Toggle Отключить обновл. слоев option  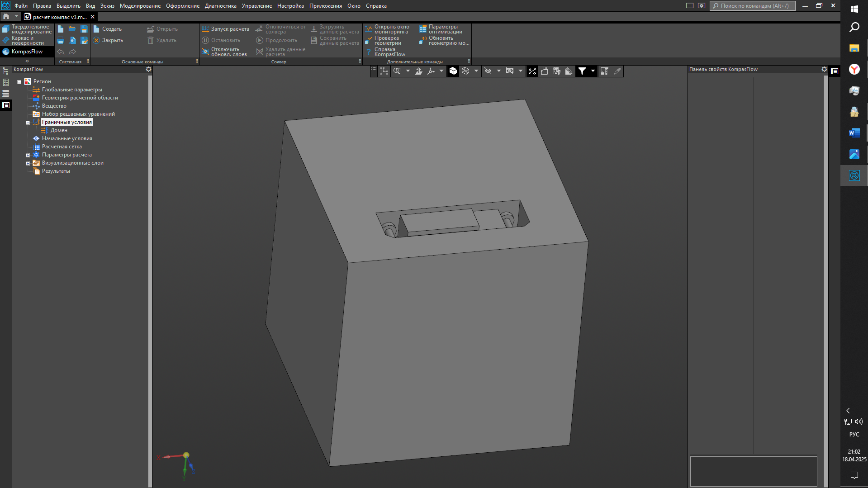pos(224,52)
